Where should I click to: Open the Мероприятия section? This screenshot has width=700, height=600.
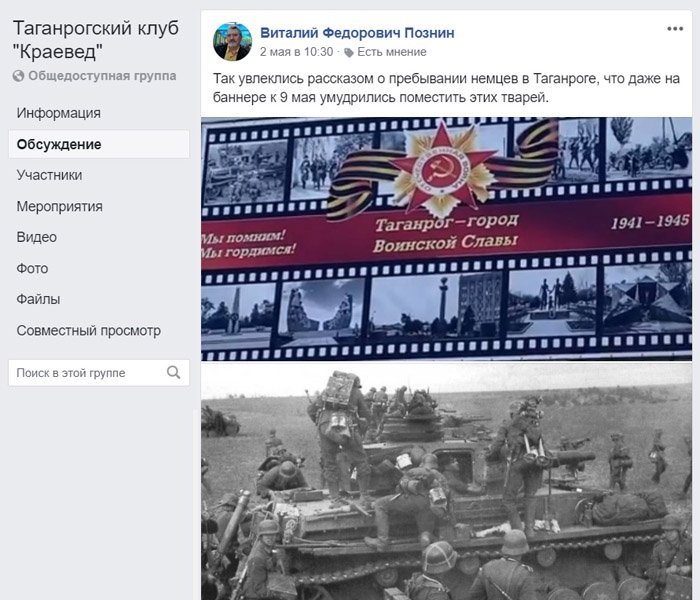click(59, 206)
